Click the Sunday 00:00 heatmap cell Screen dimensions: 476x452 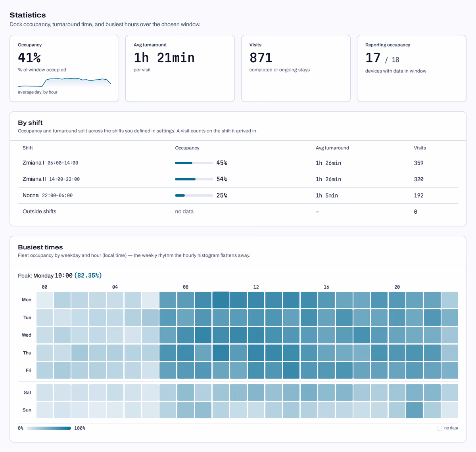click(44, 410)
